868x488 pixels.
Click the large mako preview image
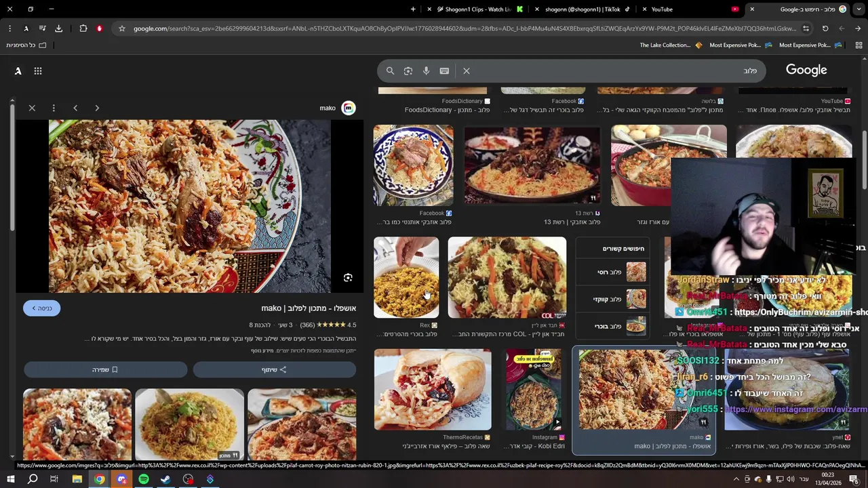189,206
